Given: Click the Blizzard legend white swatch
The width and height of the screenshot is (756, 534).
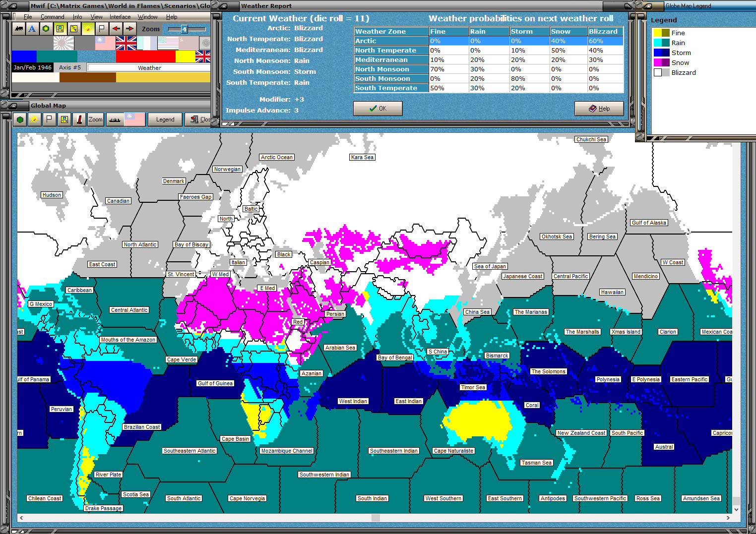Looking at the screenshot, I should [x=658, y=72].
